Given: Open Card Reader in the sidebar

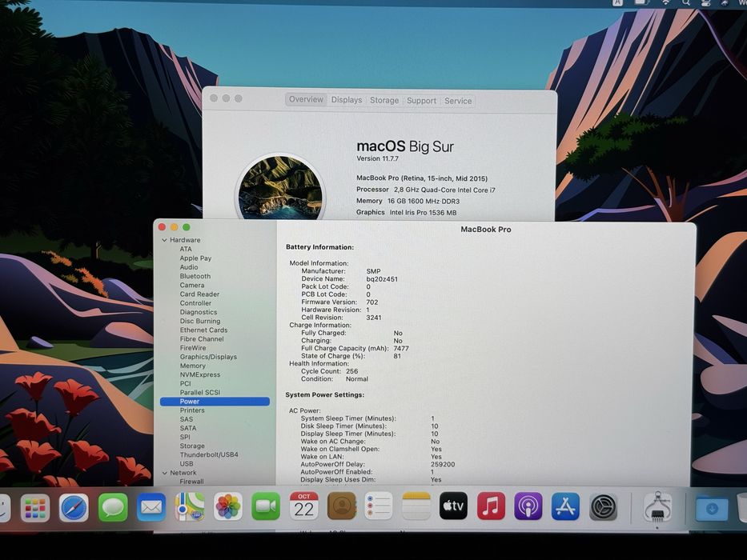Looking at the screenshot, I should (199, 294).
